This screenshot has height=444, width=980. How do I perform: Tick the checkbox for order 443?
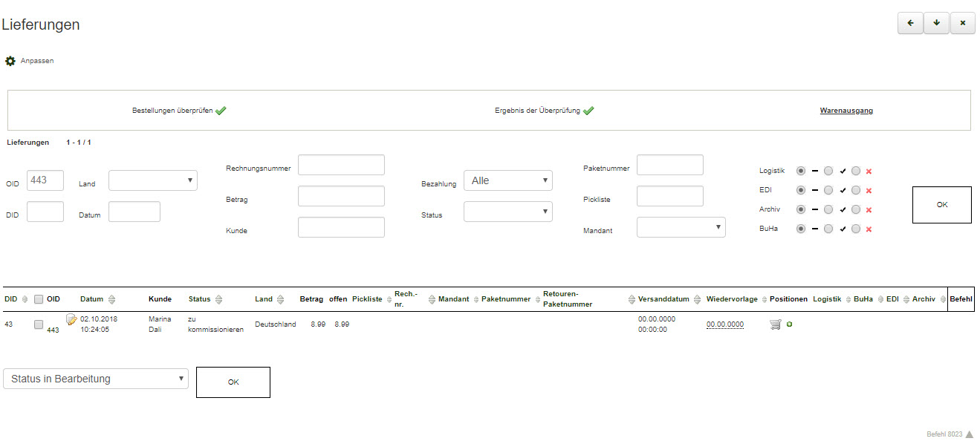(x=39, y=324)
